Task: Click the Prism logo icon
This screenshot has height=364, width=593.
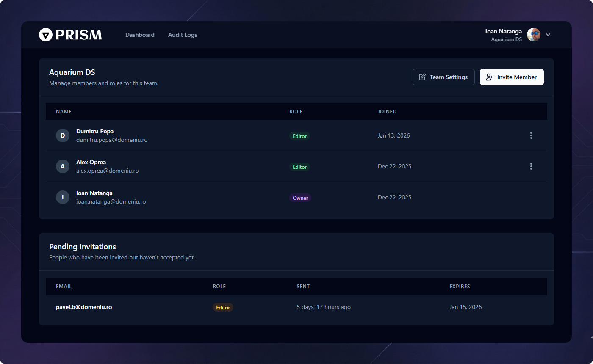Action: pos(45,35)
